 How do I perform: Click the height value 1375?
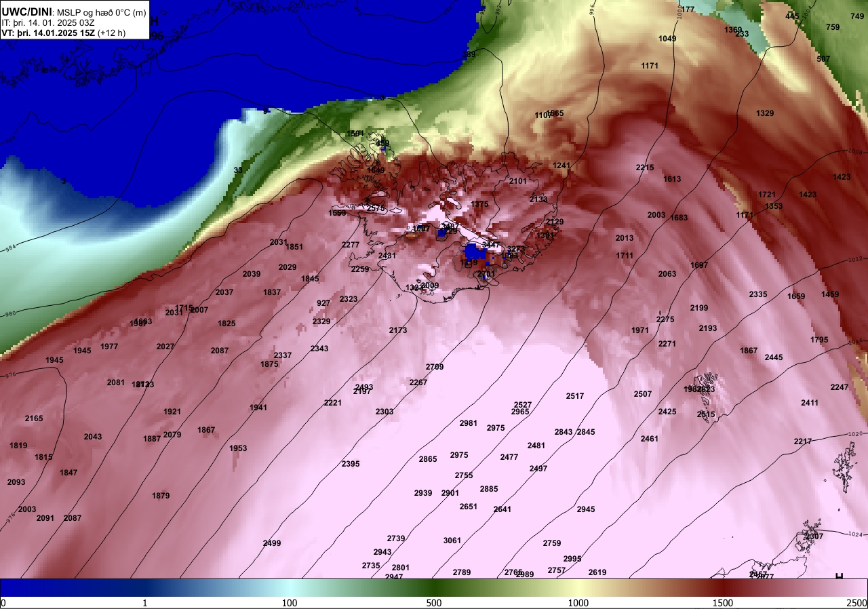[479, 204]
